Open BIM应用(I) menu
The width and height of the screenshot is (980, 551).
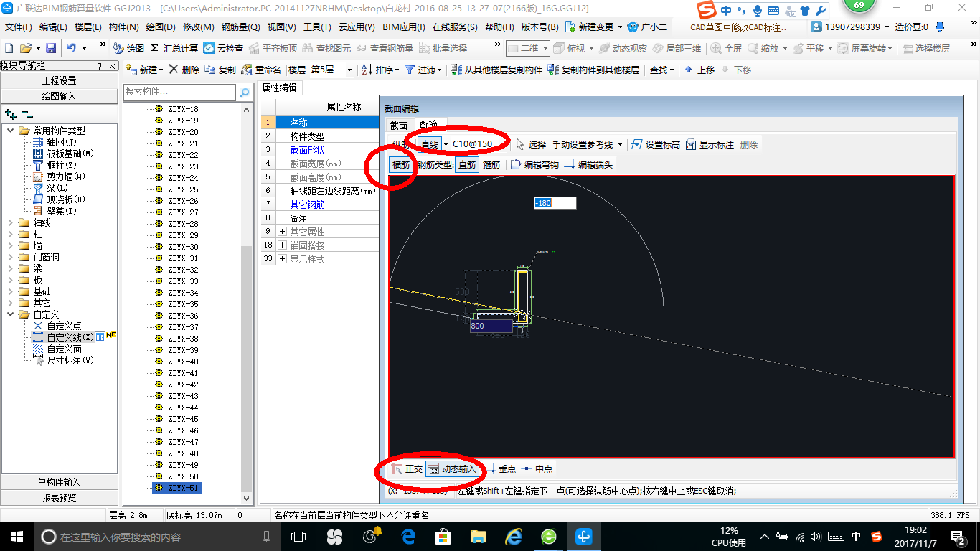click(x=404, y=27)
